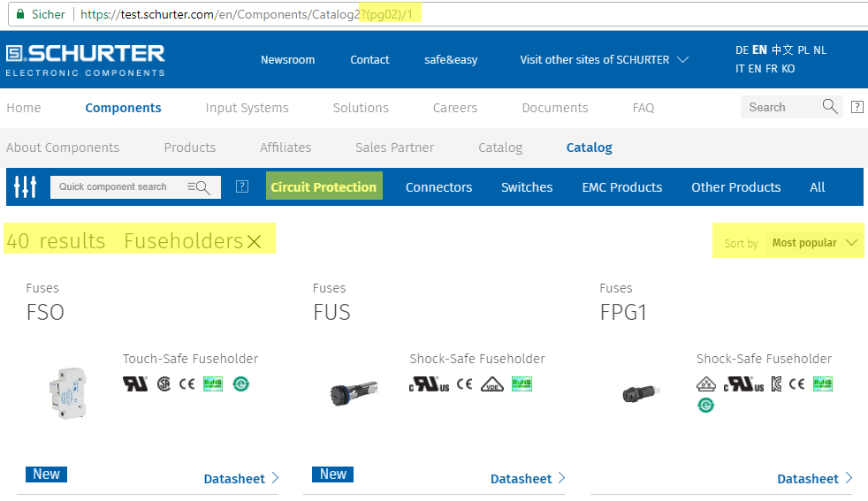
Task: Open Sales Partner submenu item
Action: click(395, 148)
